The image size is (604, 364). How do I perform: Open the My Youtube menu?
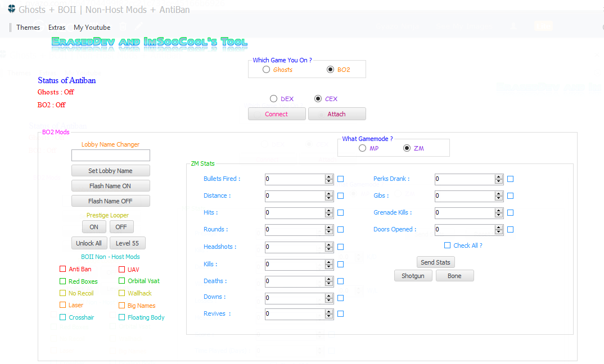92,28
